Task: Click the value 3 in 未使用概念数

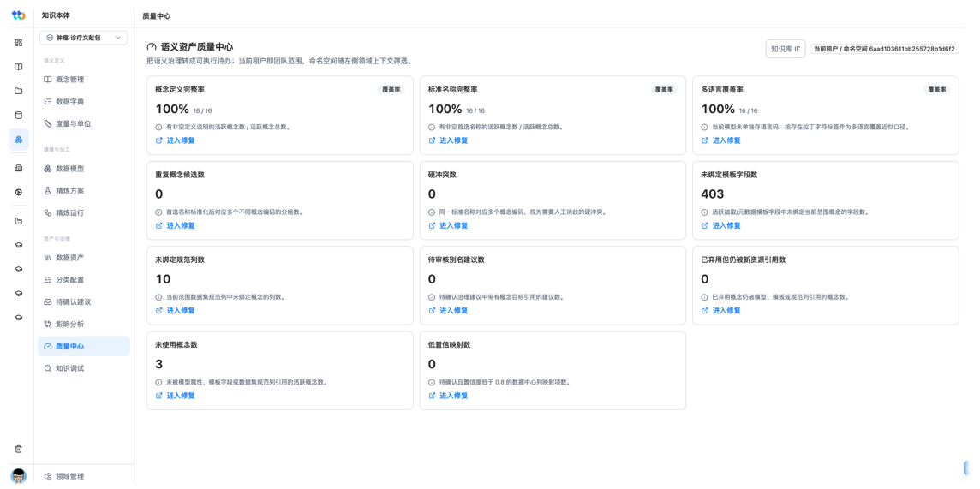Action: click(x=158, y=363)
